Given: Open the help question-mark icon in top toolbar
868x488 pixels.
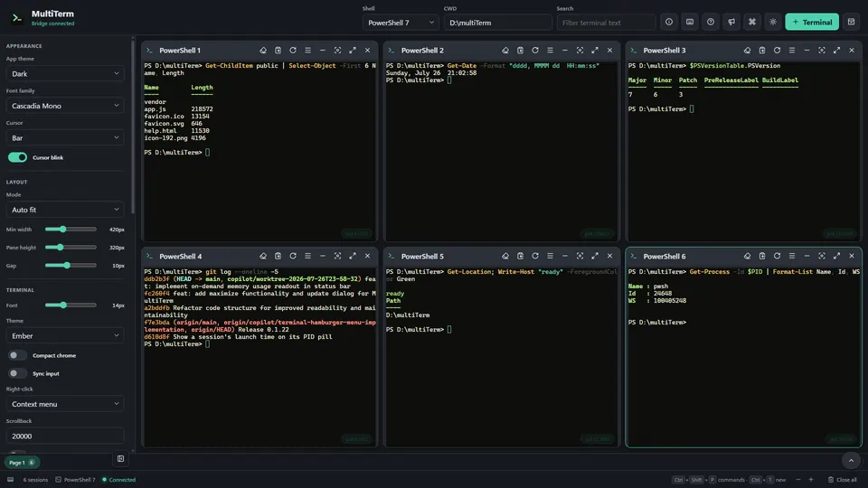Looking at the screenshot, I should tap(711, 22).
